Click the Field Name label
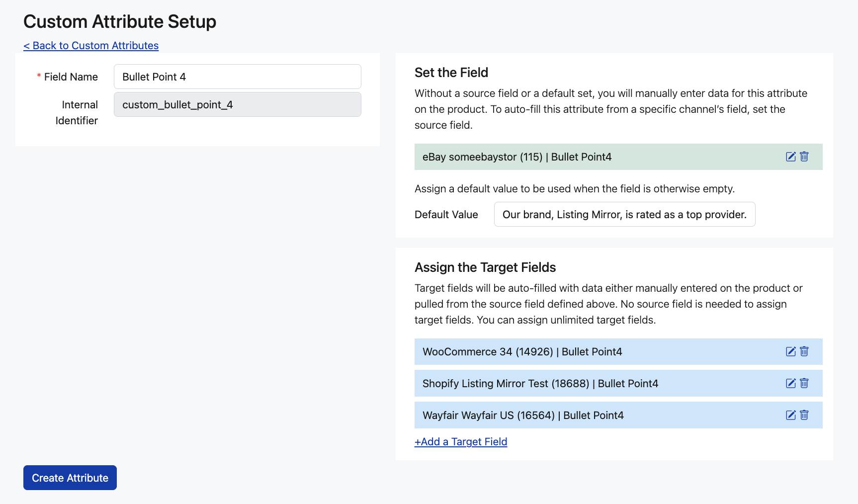858x504 pixels. (x=71, y=77)
